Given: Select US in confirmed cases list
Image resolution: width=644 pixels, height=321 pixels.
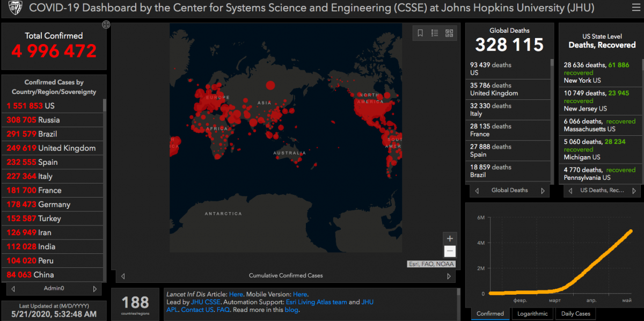Looking at the screenshot, I should click(x=52, y=106).
